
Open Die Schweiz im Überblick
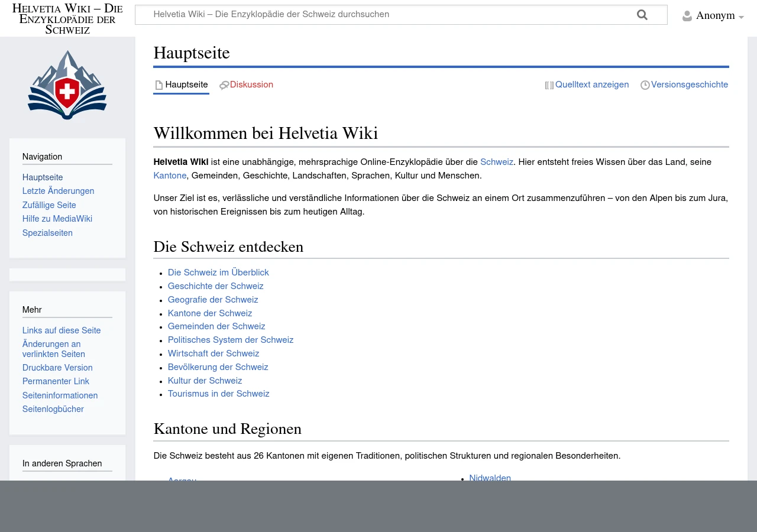click(x=218, y=273)
